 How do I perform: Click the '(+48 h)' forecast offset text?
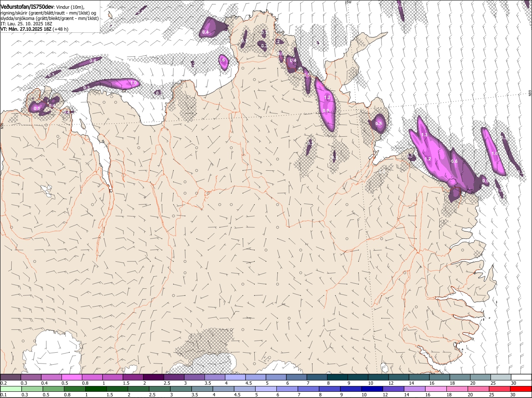coord(61,29)
